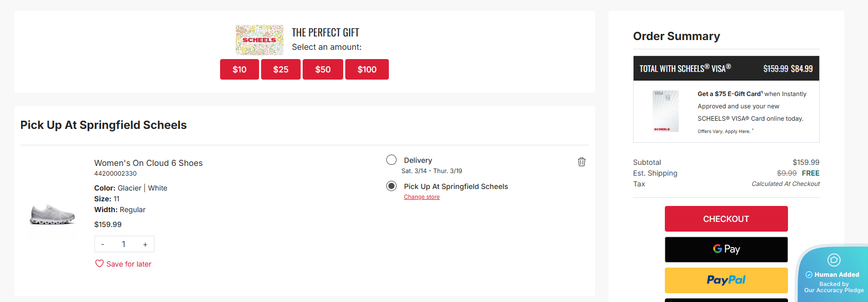The height and width of the screenshot is (302, 868).
Task: Click the On Cloud shoe product thumbnail
Action: click(52, 215)
